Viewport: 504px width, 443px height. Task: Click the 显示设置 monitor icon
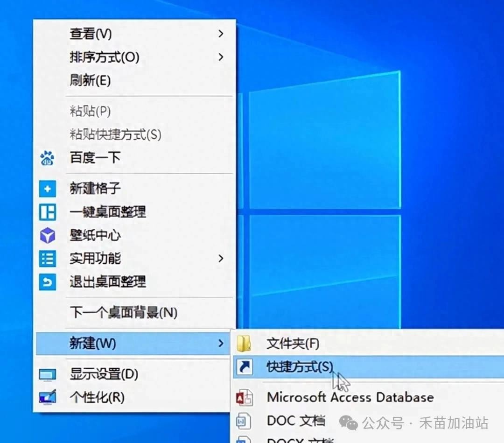(x=47, y=374)
